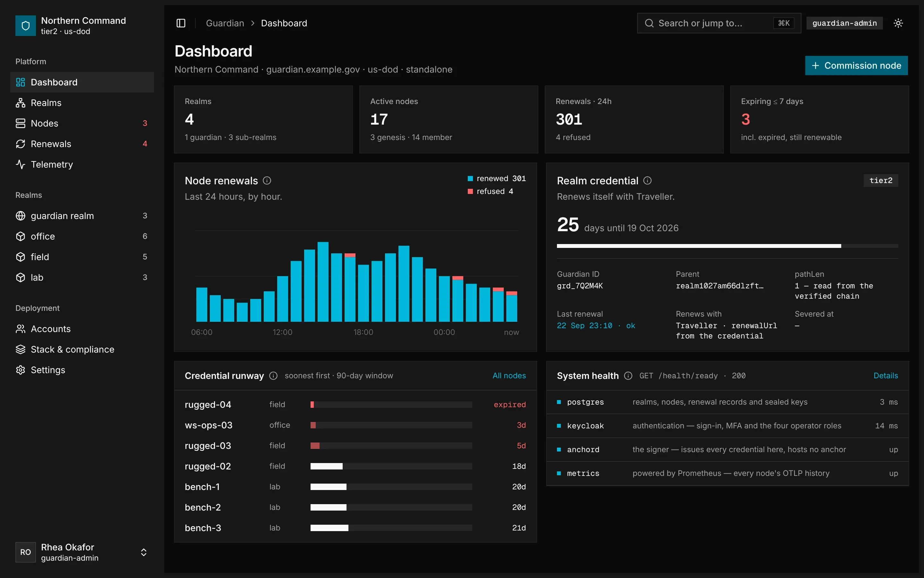
Task: Switch theme with the sun icon
Action: tap(898, 23)
